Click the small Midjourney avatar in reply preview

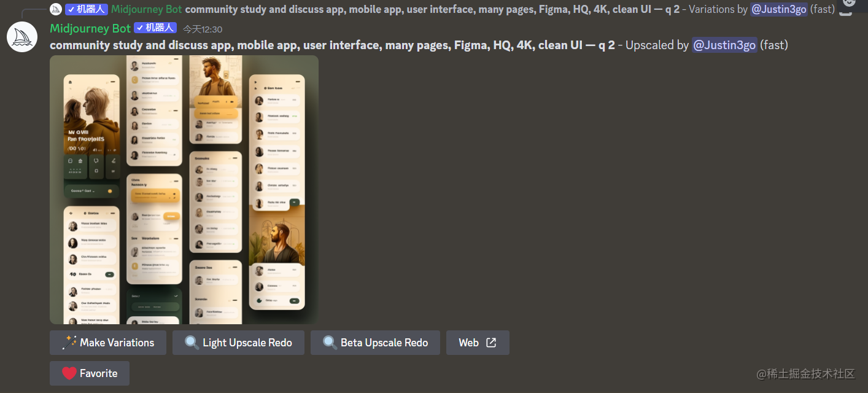coord(56,9)
